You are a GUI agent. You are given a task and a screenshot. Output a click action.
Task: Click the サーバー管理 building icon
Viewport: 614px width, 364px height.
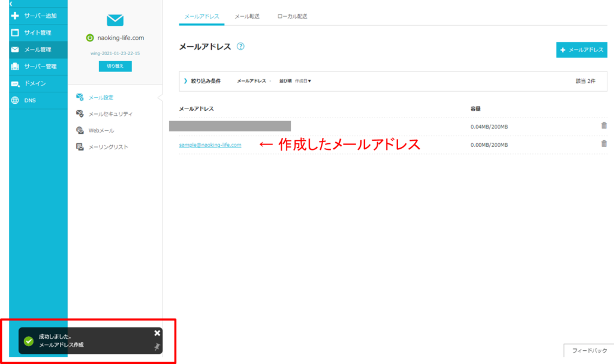coord(15,66)
